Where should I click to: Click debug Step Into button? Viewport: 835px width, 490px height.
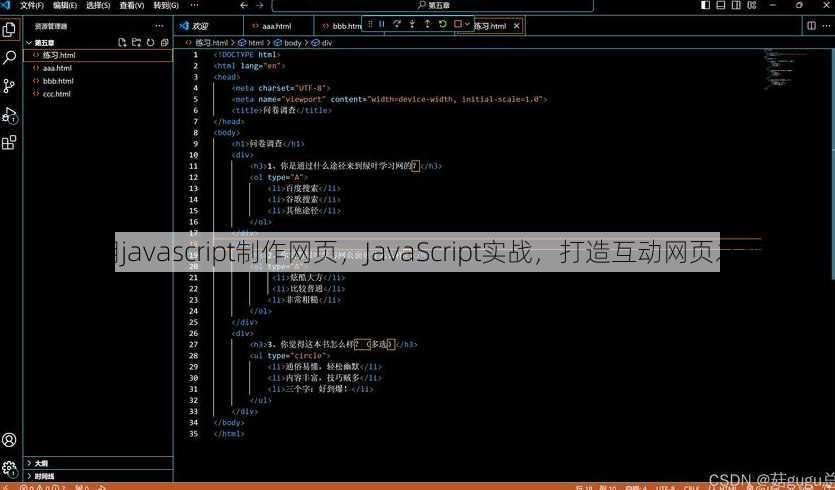point(412,24)
